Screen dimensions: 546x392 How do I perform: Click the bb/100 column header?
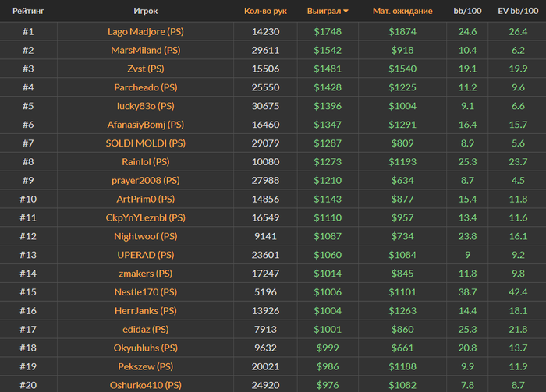point(467,11)
